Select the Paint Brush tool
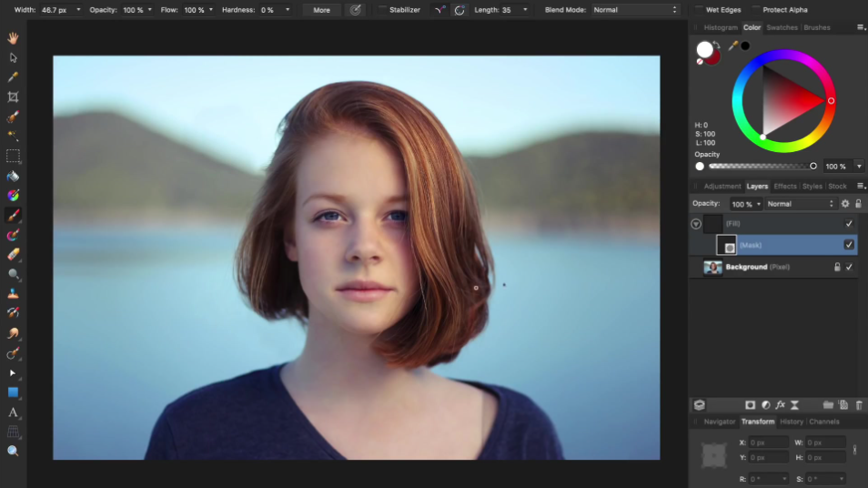This screenshot has width=868, height=488. 13,215
